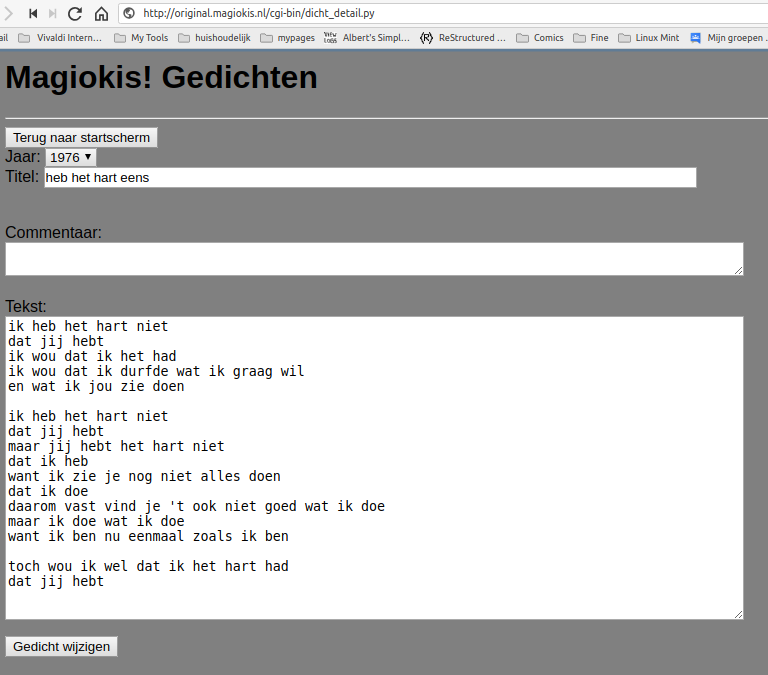Viewport: 768px width, 675px height.
Task: Click the ReStructured bookmark favicon
Action: 426,38
